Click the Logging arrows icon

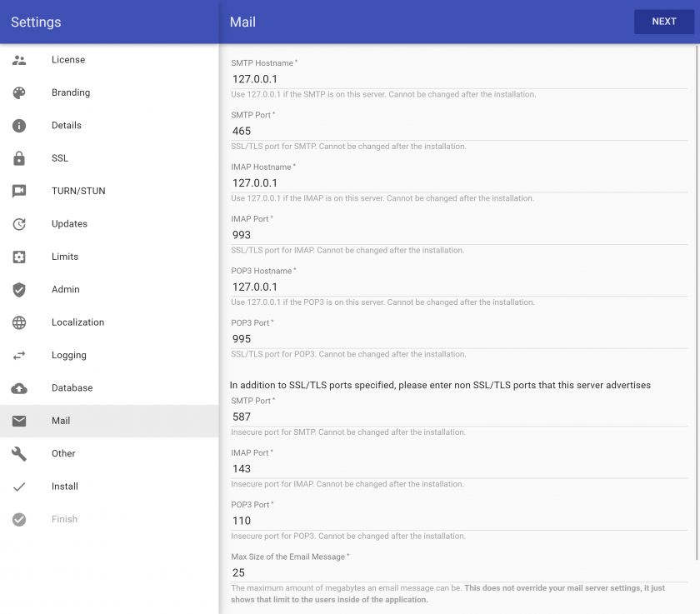tap(18, 355)
